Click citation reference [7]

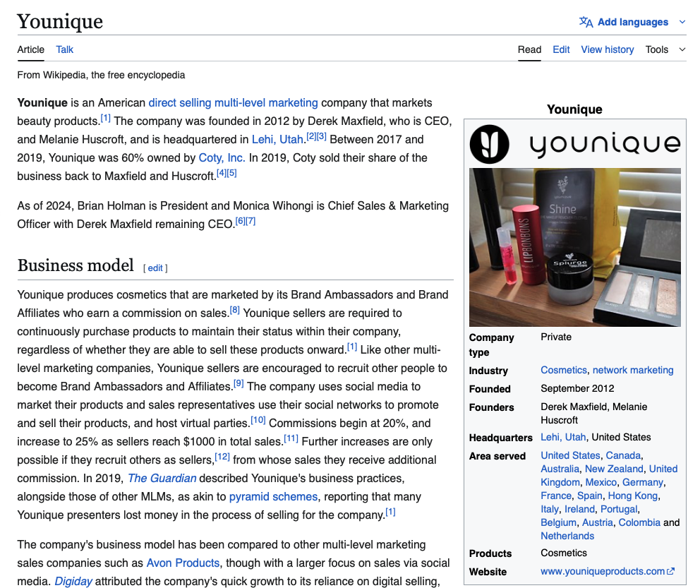pos(251,220)
